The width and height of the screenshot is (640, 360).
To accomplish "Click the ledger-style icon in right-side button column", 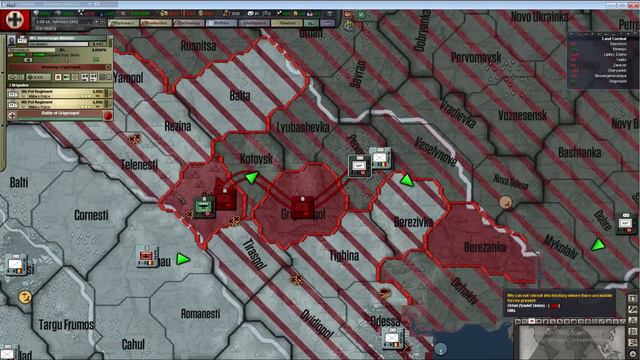I will tap(632, 331).
